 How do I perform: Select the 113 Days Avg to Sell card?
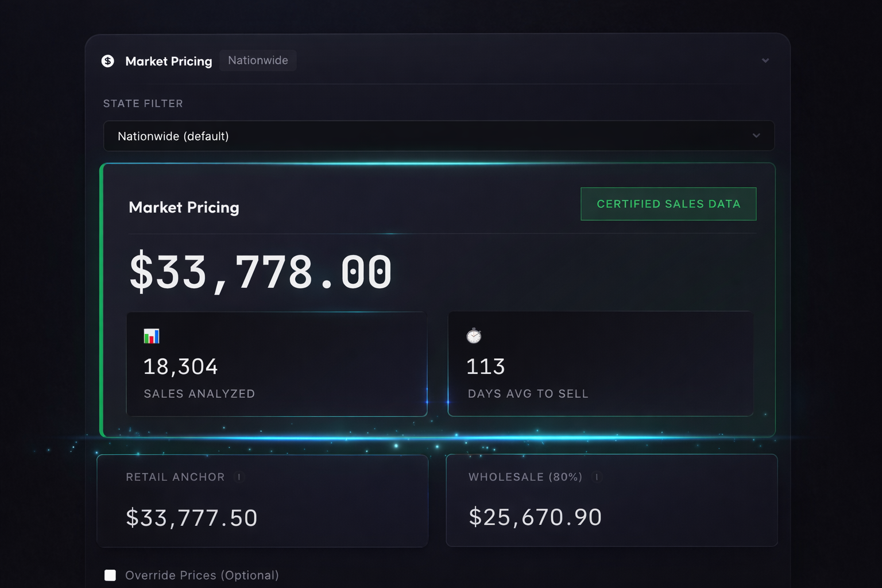(x=600, y=364)
